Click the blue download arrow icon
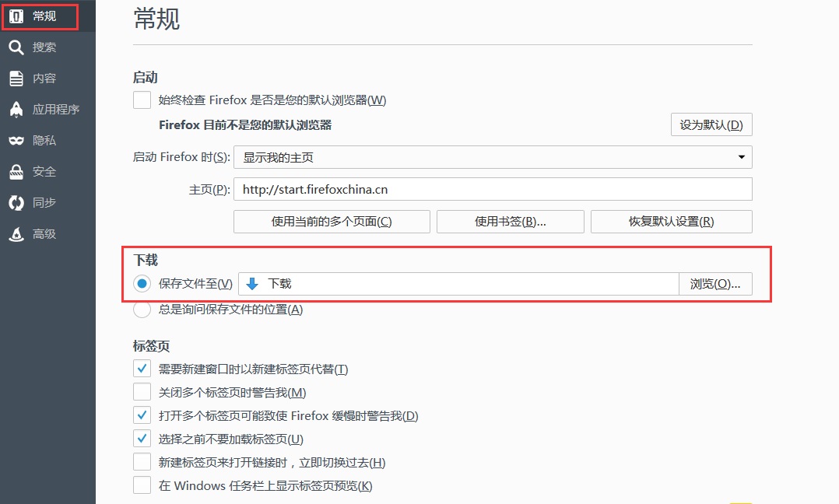 [x=252, y=284]
